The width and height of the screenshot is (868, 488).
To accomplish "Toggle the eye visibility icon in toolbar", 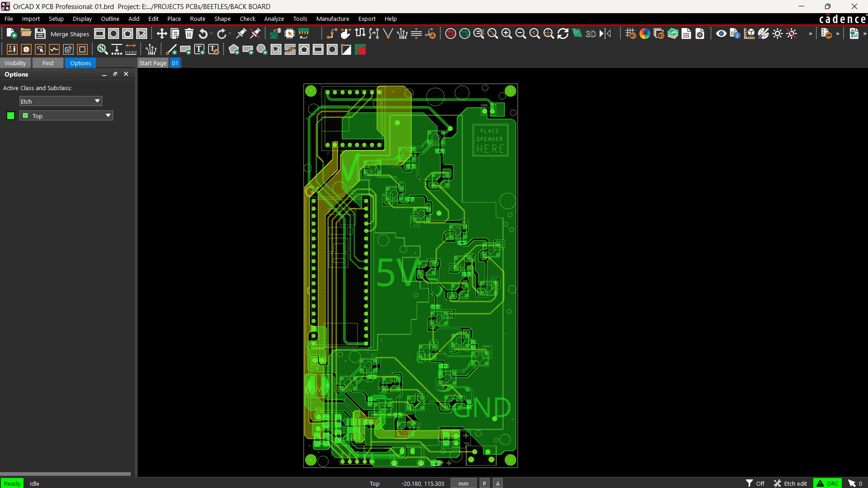I will click(721, 33).
